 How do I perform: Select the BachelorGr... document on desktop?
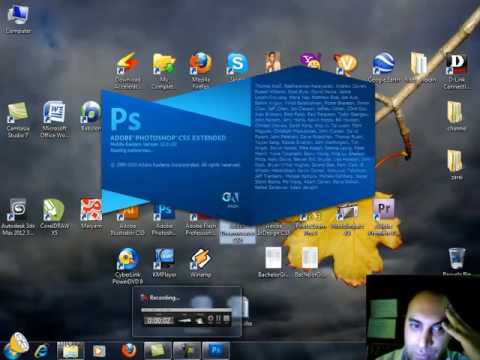coord(273,263)
